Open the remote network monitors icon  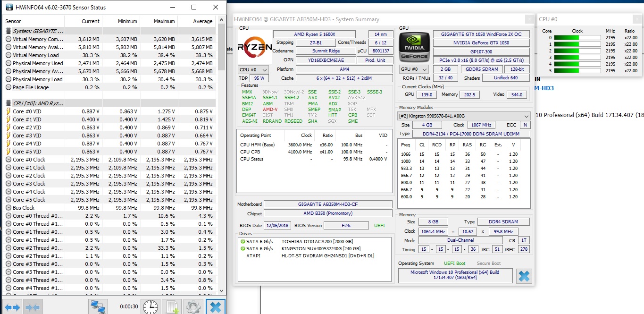click(98, 307)
